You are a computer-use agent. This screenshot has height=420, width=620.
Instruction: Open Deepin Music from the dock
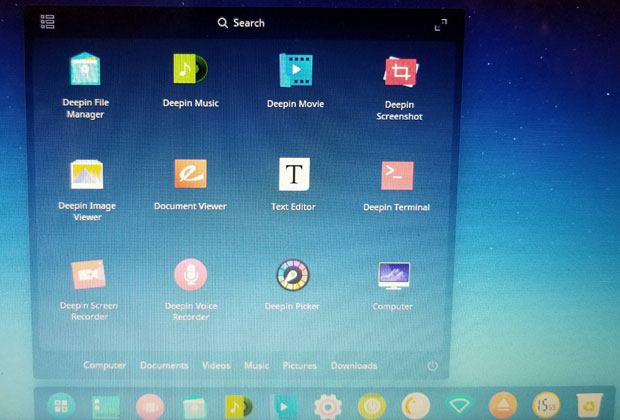point(238,407)
